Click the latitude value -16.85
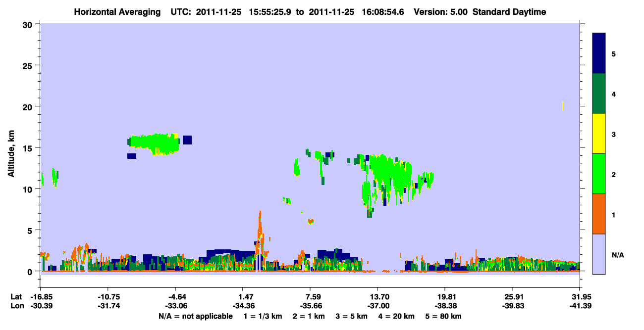 coord(41,297)
